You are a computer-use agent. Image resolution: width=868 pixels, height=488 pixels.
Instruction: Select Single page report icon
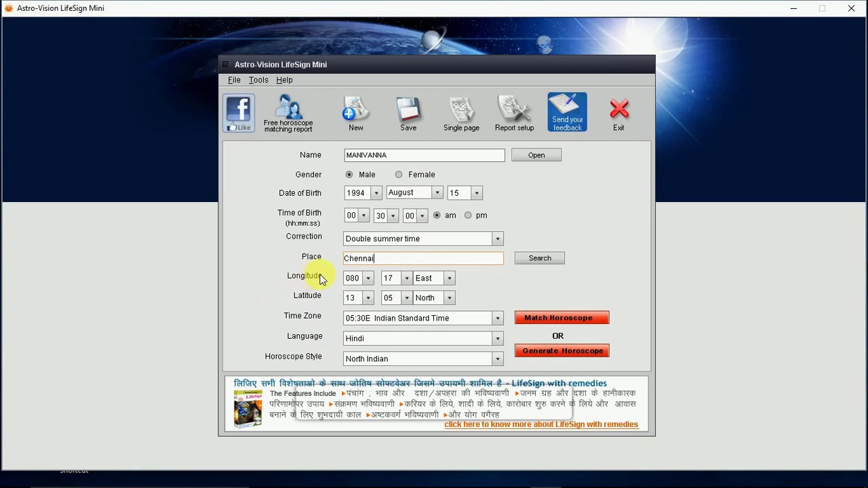[461, 113]
